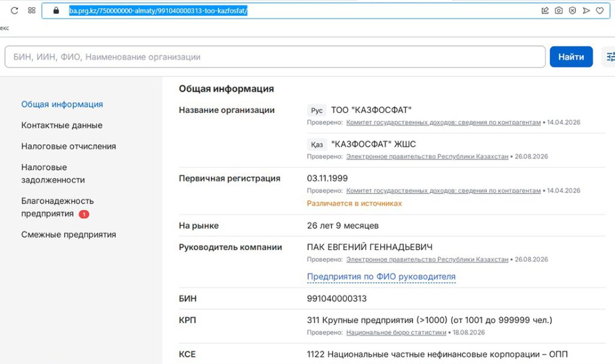Bookmark the page with the heart icon
Image resolution: width=615 pixels, height=364 pixels.
600,11
